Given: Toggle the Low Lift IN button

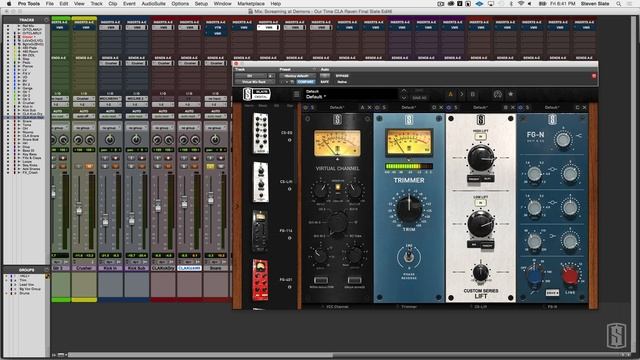Looking at the screenshot, I should pos(481,203).
